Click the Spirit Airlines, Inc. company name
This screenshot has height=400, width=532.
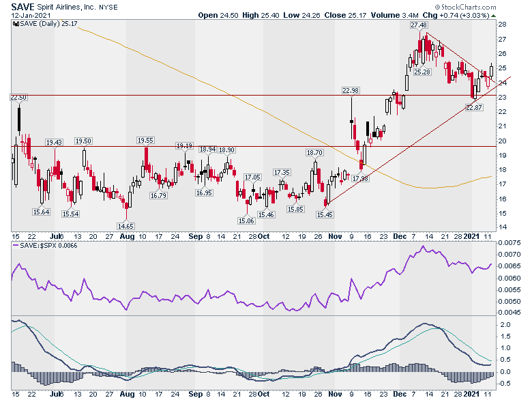tap(67, 7)
